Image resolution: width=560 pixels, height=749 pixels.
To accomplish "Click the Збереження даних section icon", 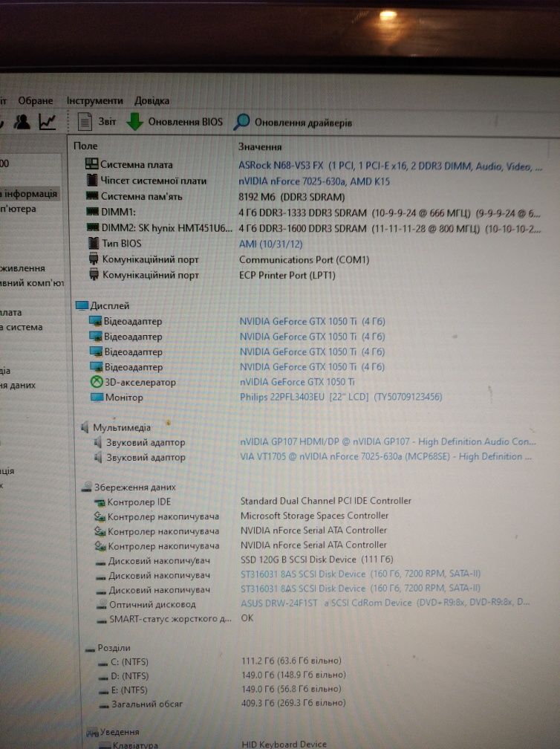I will [x=86, y=487].
